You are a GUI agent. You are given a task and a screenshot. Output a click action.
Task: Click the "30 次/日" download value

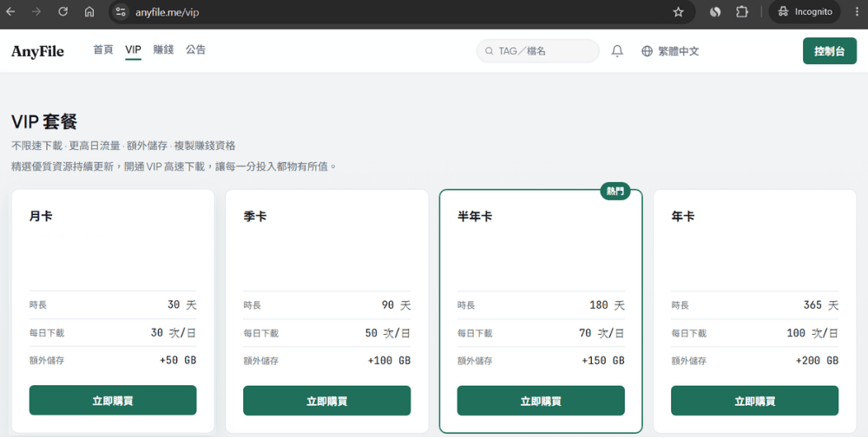tap(174, 333)
